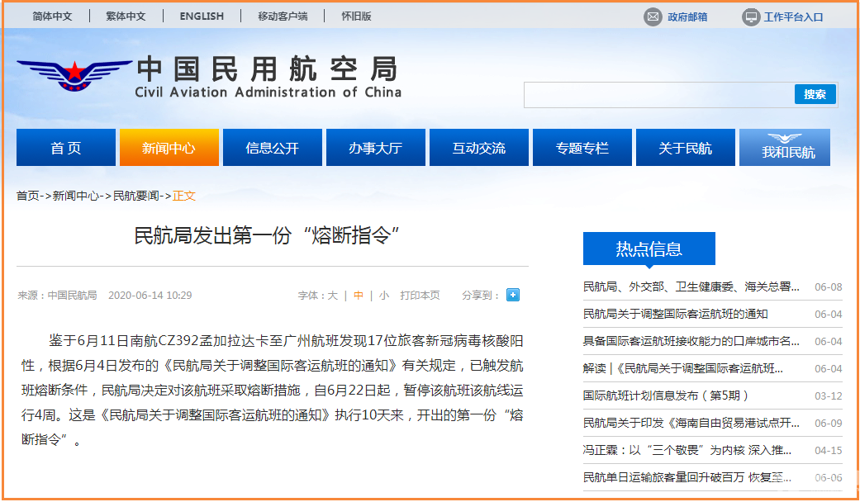Click the source text 来源：中国民航局

[57, 296]
